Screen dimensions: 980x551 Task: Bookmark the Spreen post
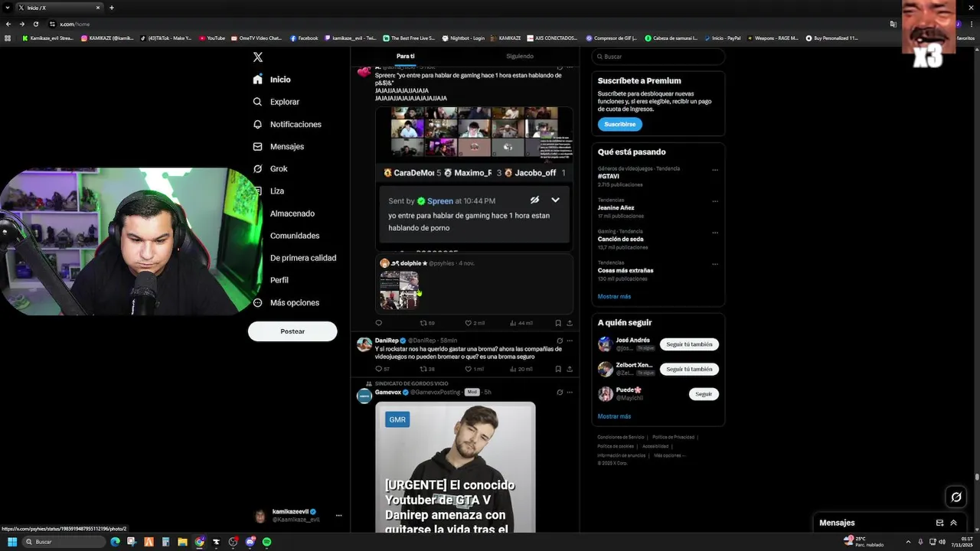(557, 323)
